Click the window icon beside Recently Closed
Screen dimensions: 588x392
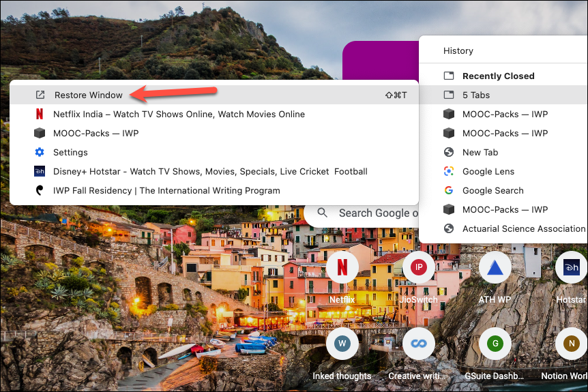[x=449, y=76]
